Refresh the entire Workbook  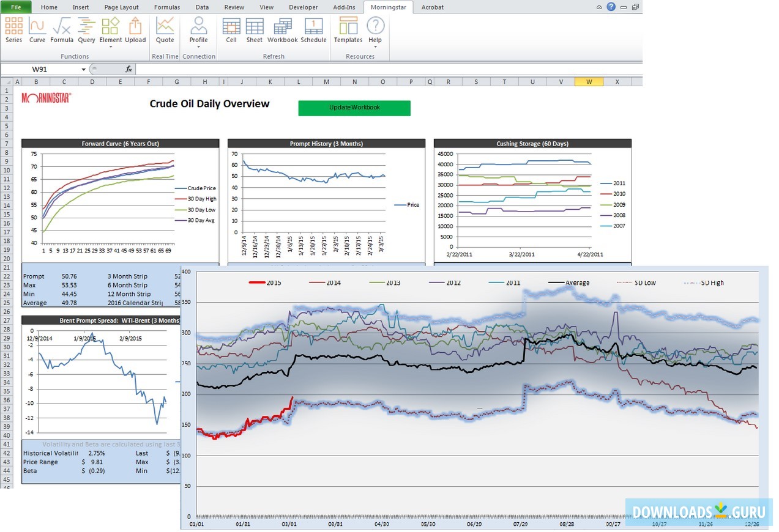point(281,32)
